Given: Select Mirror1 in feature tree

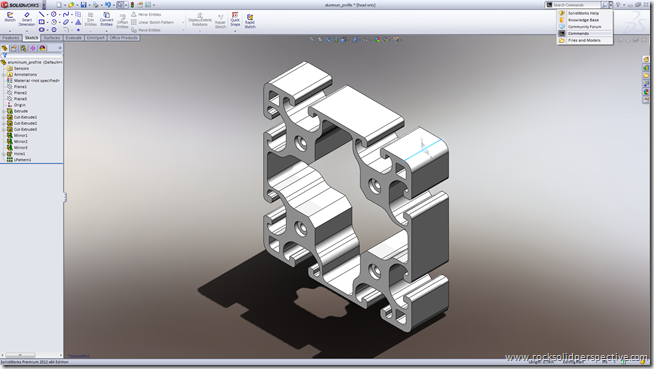Looking at the screenshot, I should tap(18, 136).
